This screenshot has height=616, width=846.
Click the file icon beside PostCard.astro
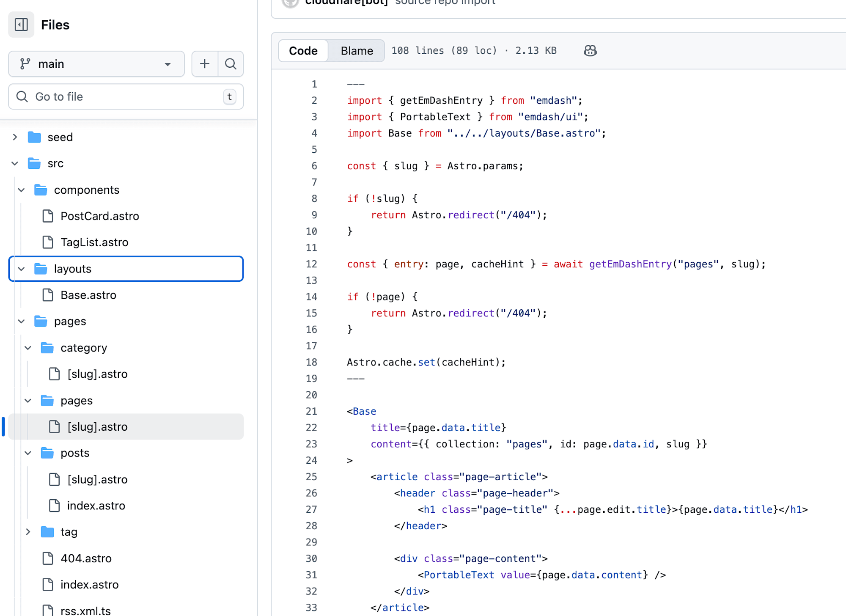[x=47, y=216]
